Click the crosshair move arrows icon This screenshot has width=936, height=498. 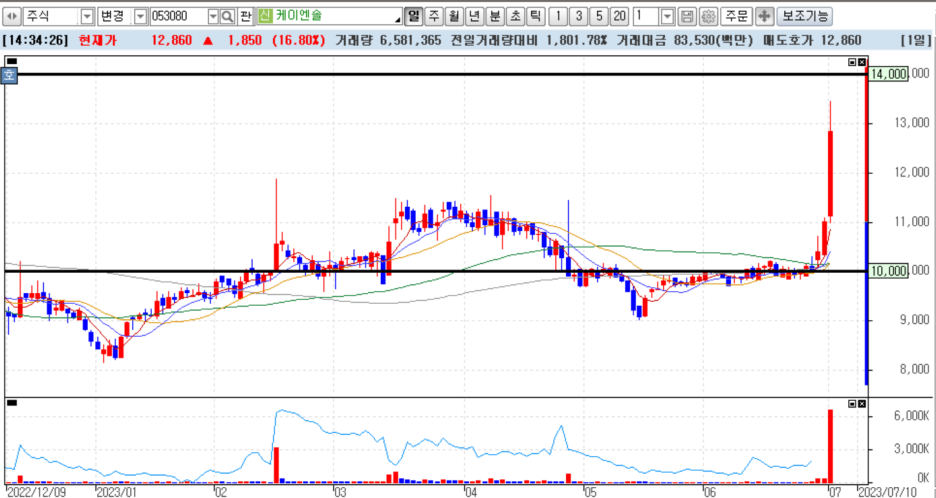pyautogui.click(x=764, y=16)
